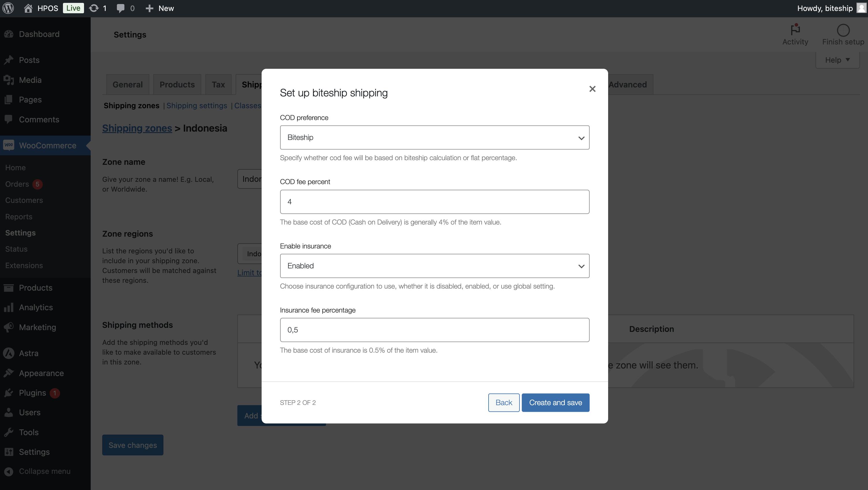
Task: Open WooCommerce Home submenu item
Action: pos(16,167)
